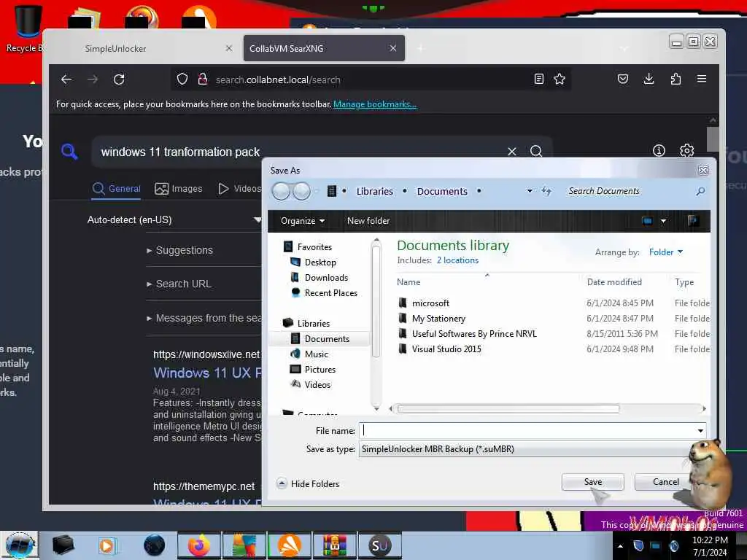
Task: Open the Windows 11 UX search result
Action: pos(208,373)
